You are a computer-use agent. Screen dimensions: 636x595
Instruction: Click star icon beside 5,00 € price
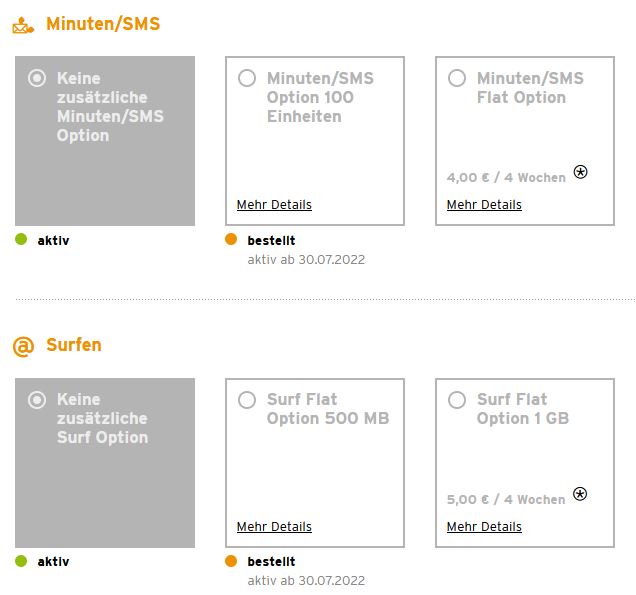(581, 494)
